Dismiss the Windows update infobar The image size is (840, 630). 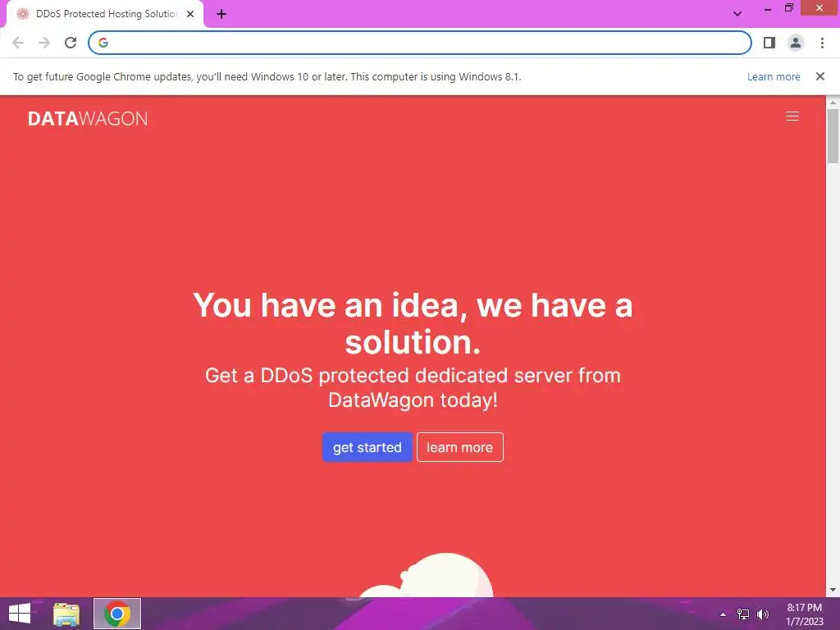[x=819, y=76]
